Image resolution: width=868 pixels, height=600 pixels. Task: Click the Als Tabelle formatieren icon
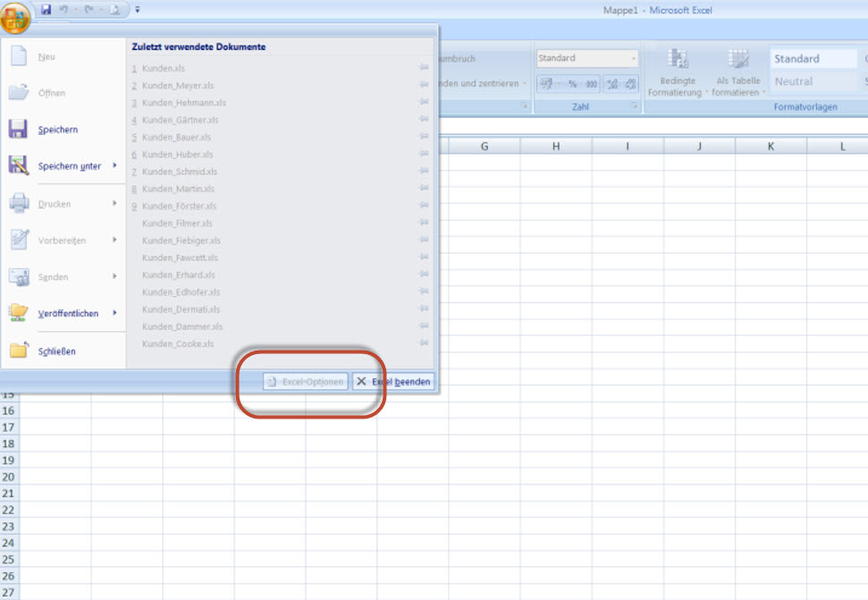point(737,60)
